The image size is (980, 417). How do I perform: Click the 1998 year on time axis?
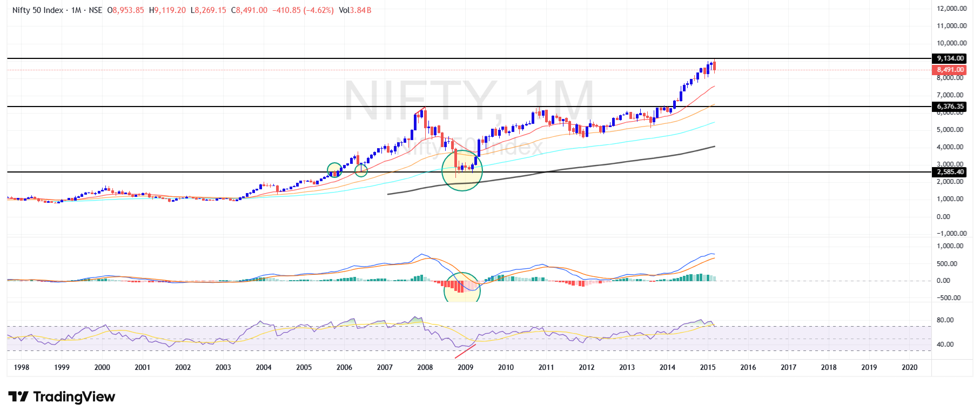point(22,367)
